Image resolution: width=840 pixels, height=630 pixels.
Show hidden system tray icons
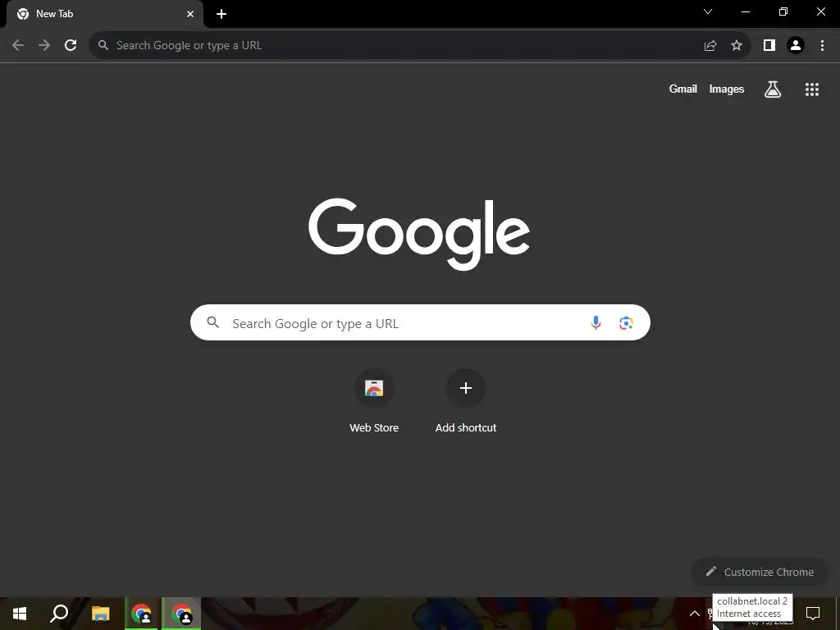(x=694, y=614)
